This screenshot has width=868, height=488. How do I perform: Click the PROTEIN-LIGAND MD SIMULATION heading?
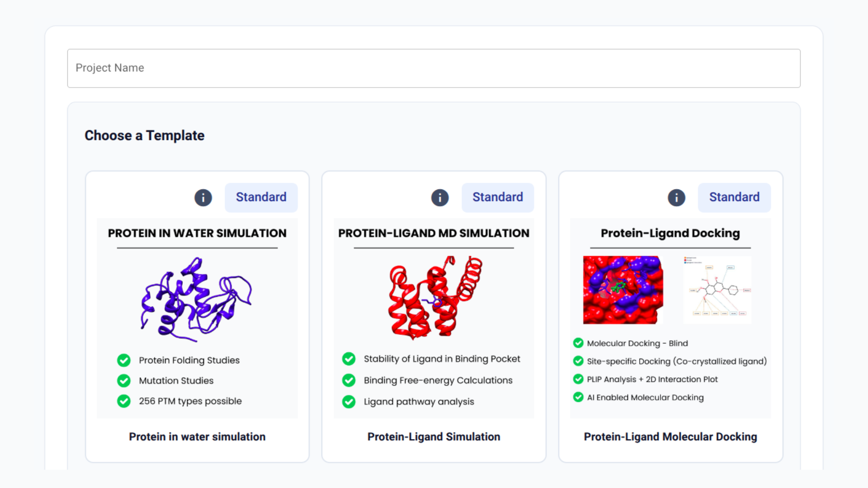click(434, 233)
